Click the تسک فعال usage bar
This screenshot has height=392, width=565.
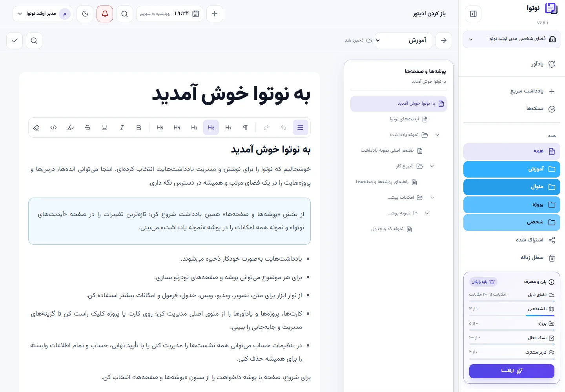click(512, 344)
